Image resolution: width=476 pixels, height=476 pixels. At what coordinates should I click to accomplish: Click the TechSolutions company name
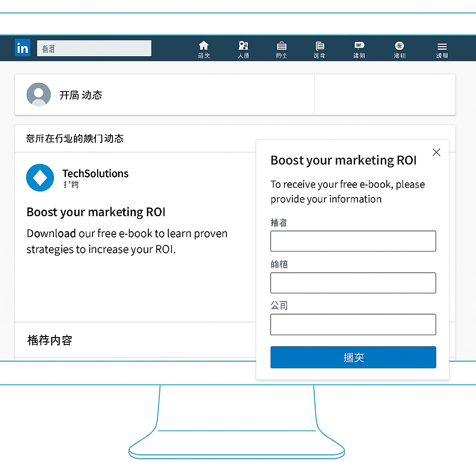click(x=95, y=173)
